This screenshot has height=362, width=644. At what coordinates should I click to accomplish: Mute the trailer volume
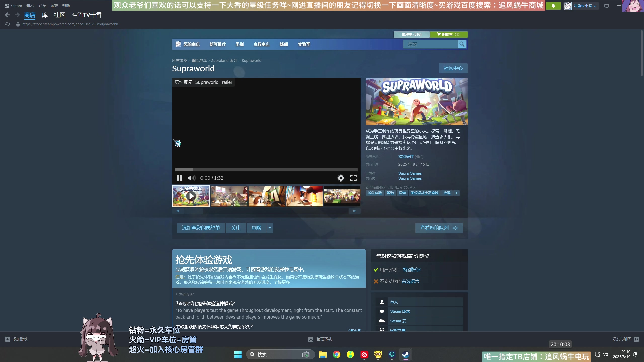191,178
